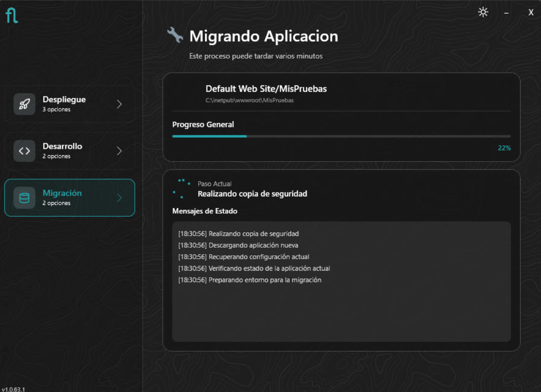Screen dimensions: 541x392
Task: Click the '2 opciones' text under Desarrollo
Action: coord(56,156)
